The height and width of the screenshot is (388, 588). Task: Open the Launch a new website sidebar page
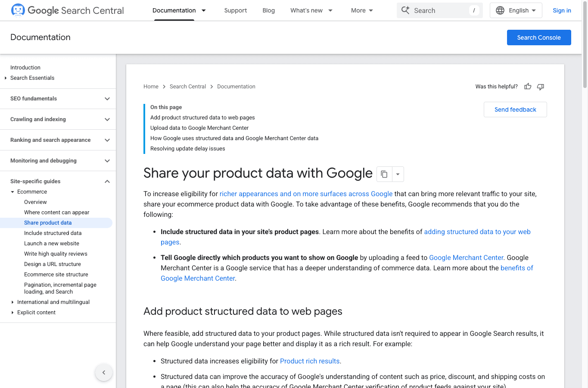[x=52, y=244]
